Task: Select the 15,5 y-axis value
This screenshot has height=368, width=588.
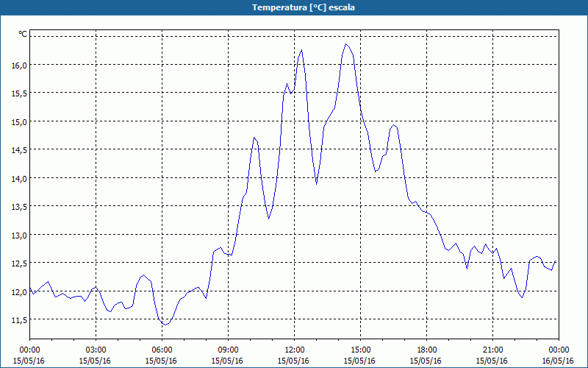Action: pyautogui.click(x=19, y=94)
